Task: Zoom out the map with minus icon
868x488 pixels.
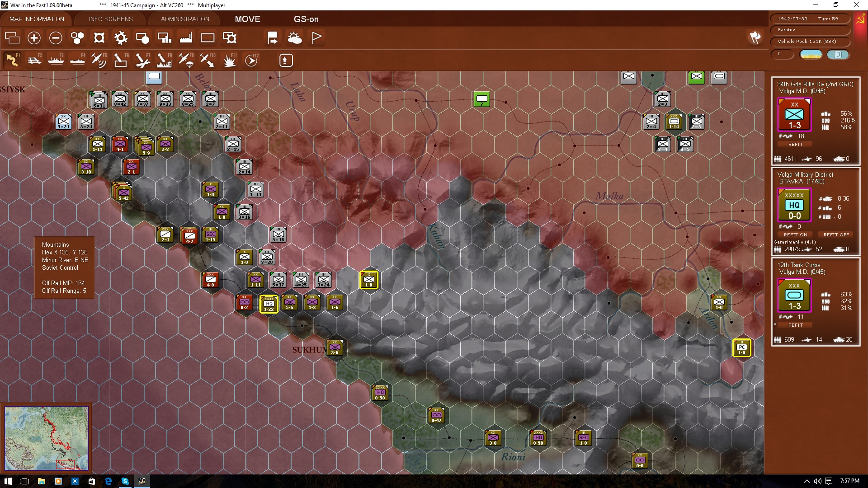Action: coord(56,38)
